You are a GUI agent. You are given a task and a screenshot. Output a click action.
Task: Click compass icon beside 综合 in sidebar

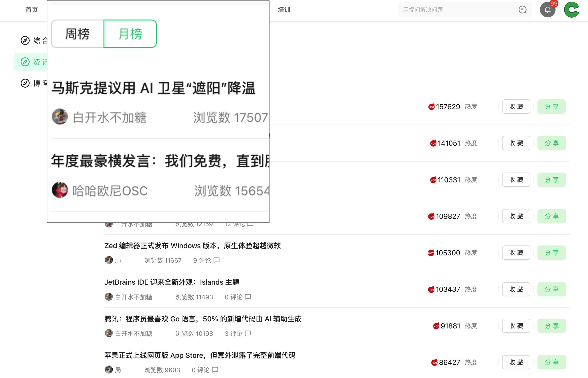[x=25, y=40]
